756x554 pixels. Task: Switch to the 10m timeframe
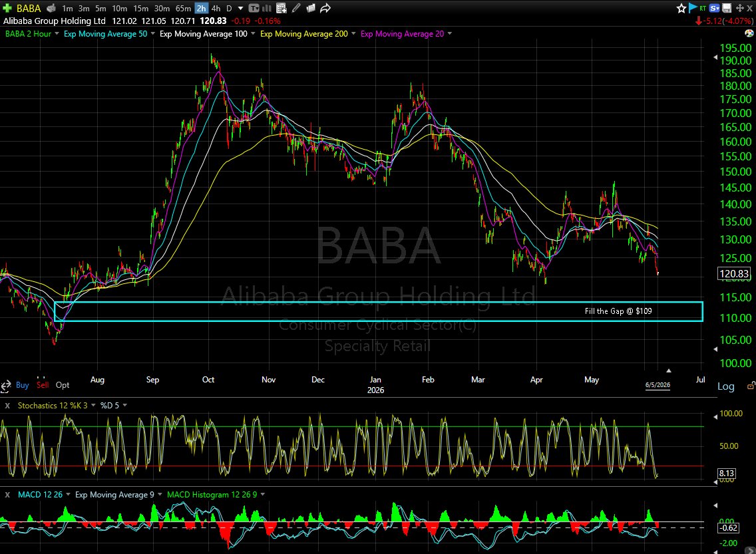tap(120, 8)
